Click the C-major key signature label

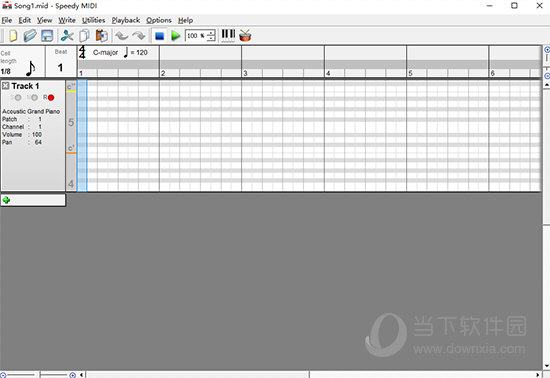[105, 53]
